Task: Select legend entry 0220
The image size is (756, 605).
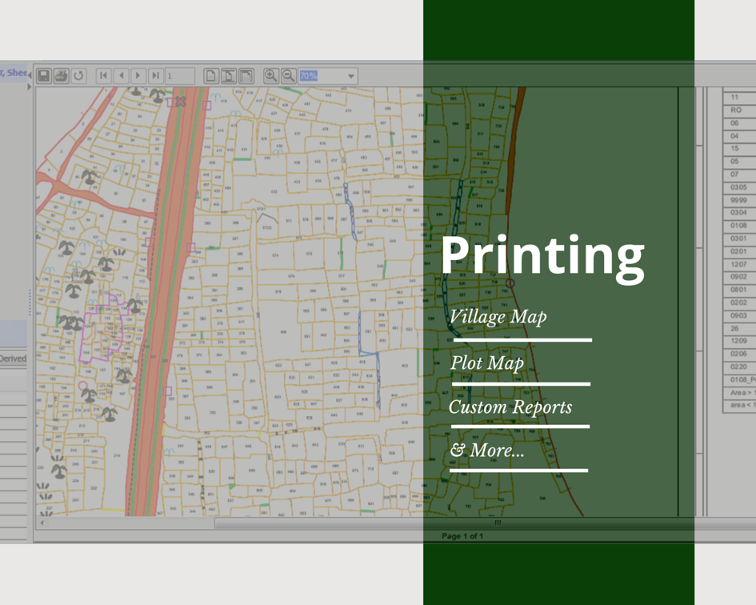Action: tap(738, 366)
